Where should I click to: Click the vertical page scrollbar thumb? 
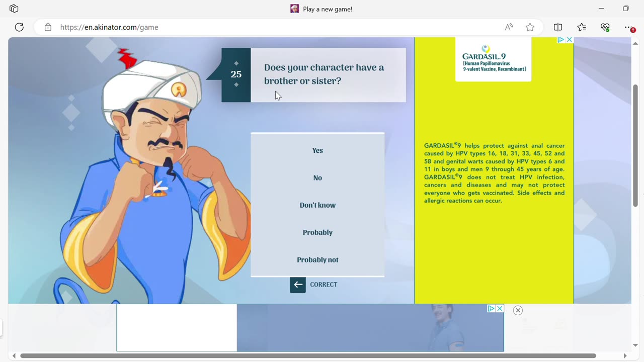point(635,145)
